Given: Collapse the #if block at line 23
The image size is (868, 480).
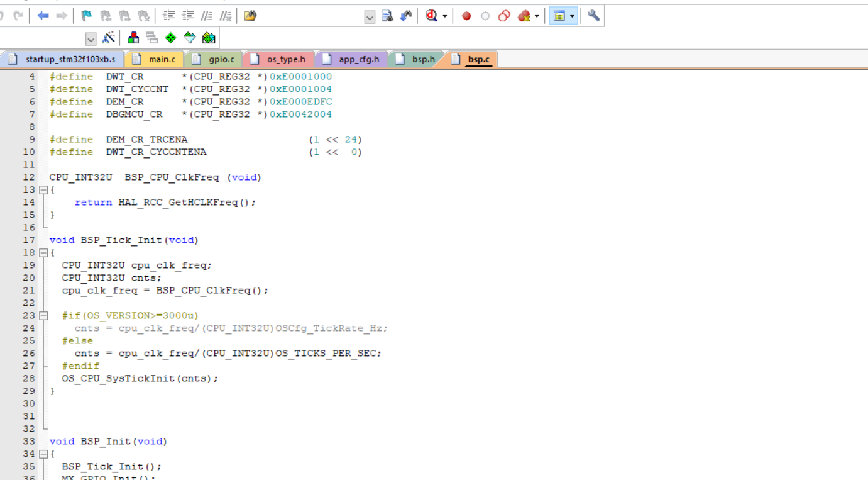Looking at the screenshot, I should (43, 315).
